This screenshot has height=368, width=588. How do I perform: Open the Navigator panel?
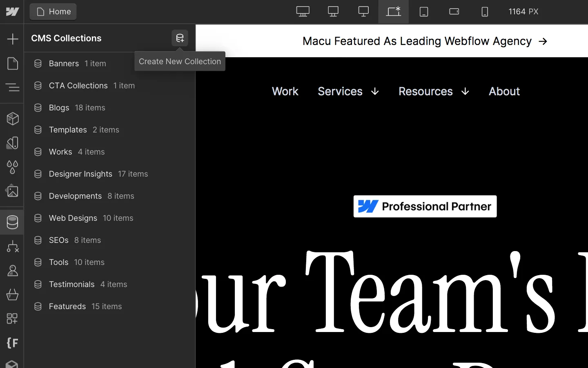tap(12, 87)
